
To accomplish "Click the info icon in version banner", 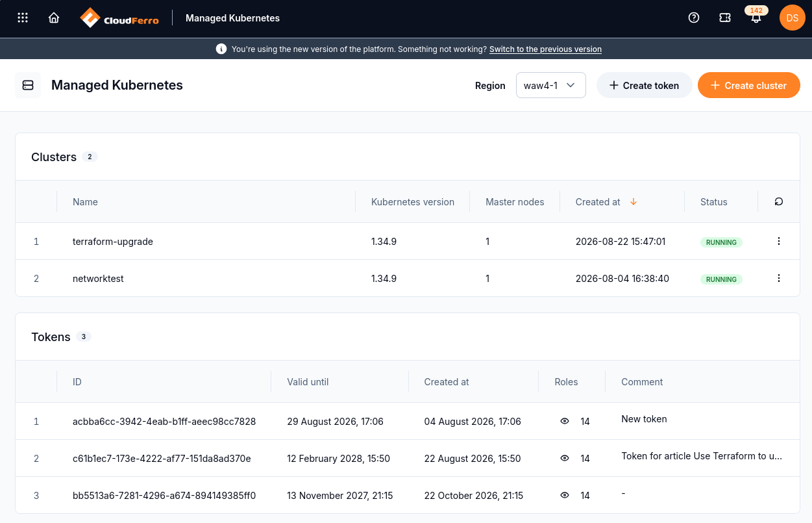I will [221, 49].
